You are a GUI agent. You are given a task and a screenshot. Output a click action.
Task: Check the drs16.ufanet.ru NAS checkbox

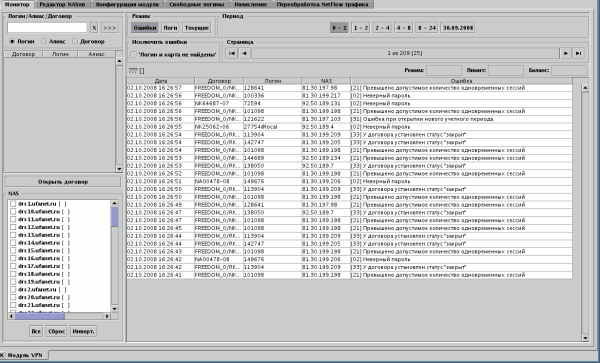click(x=13, y=259)
